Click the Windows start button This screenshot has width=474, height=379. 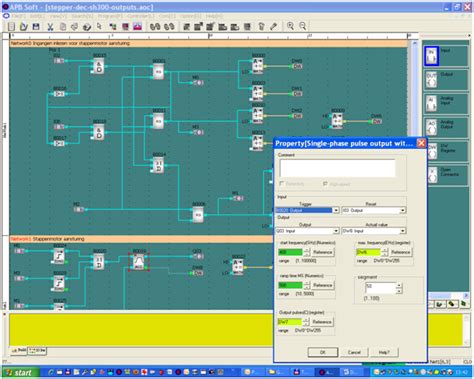pos(21,372)
